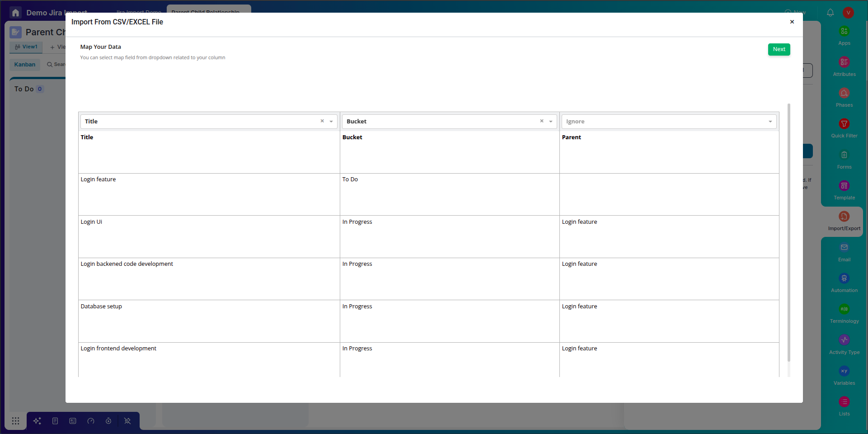The image size is (868, 434).
Task: Select 'Login frontend development' cell
Action: click(x=209, y=360)
